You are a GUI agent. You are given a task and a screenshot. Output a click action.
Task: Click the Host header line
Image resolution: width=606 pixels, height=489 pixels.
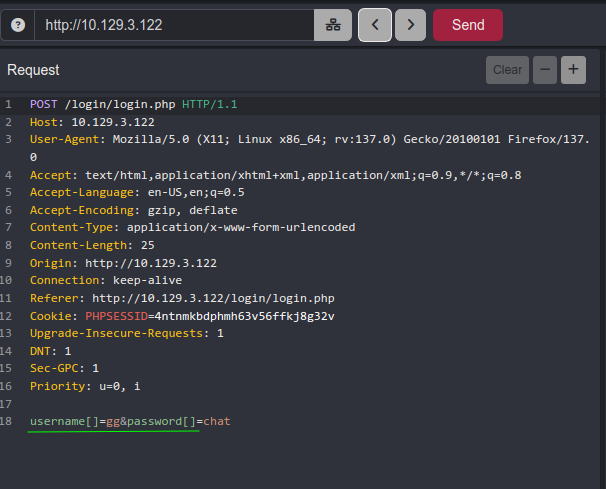tap(90, 122)
